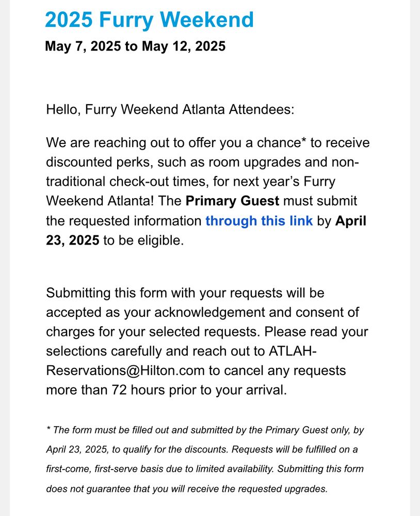
Task: Click the italic "April 23, 2025, to qualify" footnote line
Action: point(202,449)
